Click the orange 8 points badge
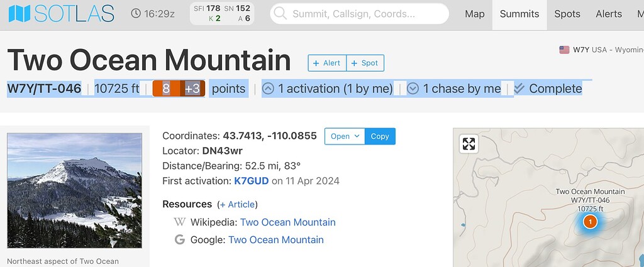The image size is (644, 267). 167,89
